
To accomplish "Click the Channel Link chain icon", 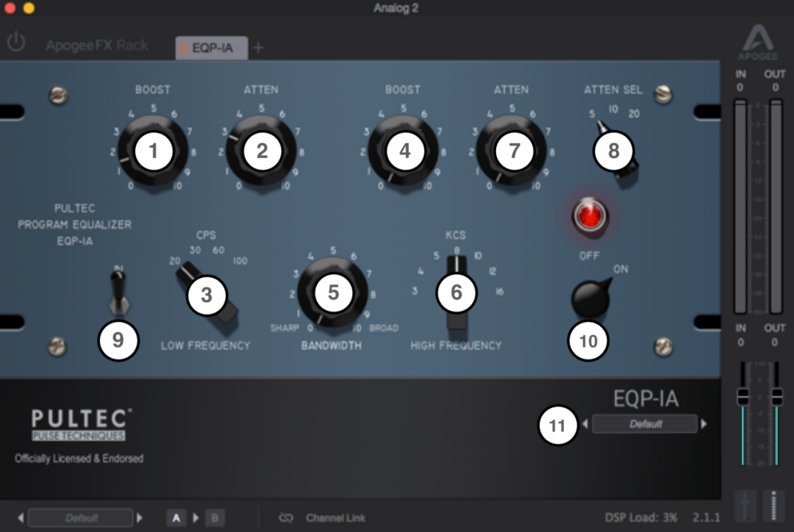I will pos(286,518).
